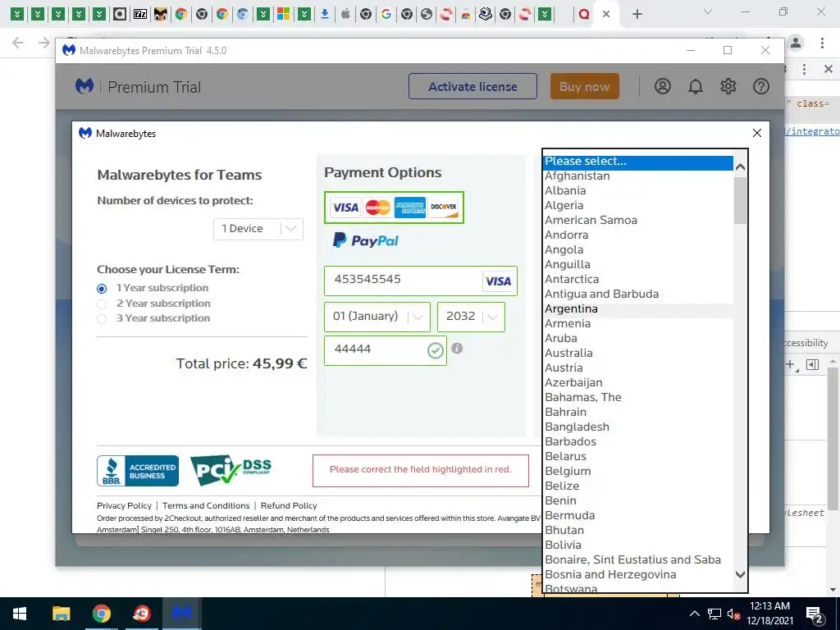
Task: Open Malwarebytes settings gear
Action: point(728,86)
